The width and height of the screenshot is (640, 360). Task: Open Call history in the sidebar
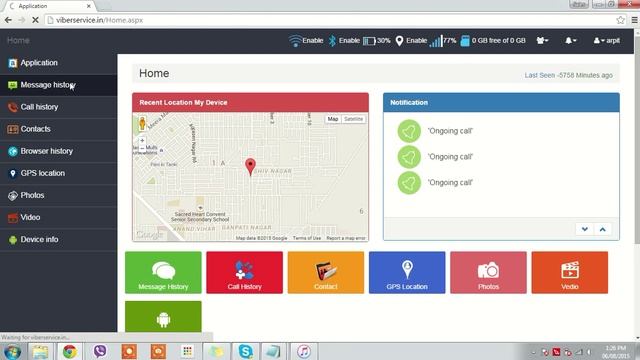pos(58,107)
